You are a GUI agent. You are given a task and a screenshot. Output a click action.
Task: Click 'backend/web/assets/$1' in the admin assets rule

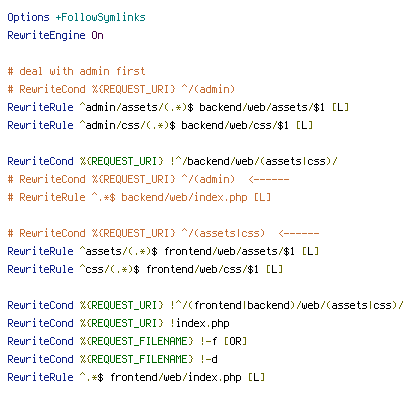pyautogui.click(x=262, y=107)
